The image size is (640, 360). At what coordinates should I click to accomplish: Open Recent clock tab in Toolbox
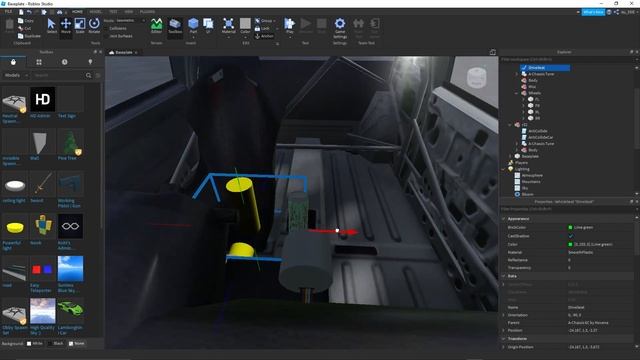pos(64,62)
